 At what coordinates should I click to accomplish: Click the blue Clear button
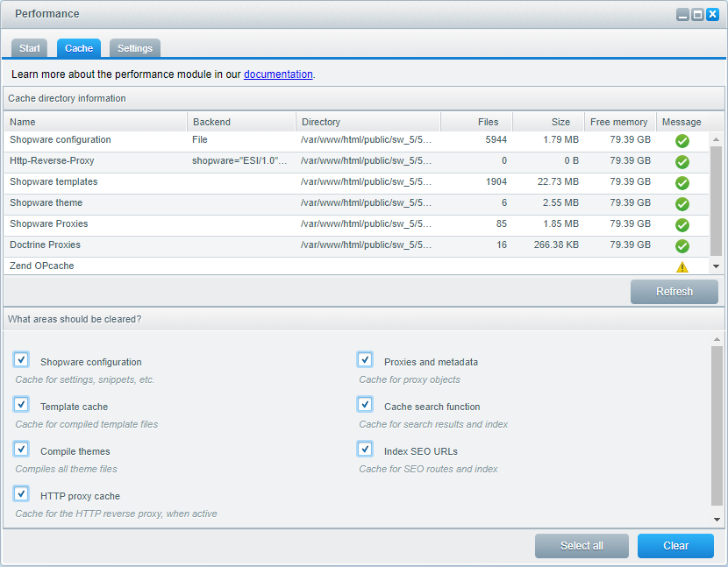pyautogui.click(x=675, y=546)
